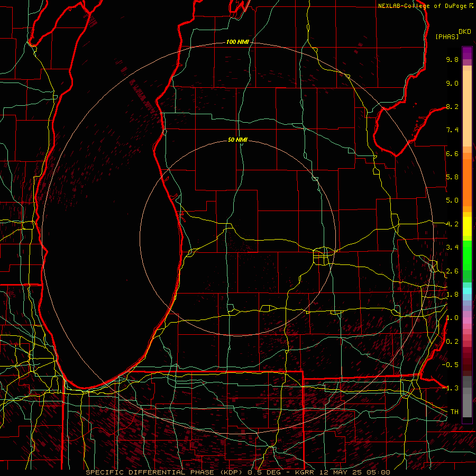Click the orange segment of the color scale
The height and width of the screenshot is (476, 476).
[467, 182]
